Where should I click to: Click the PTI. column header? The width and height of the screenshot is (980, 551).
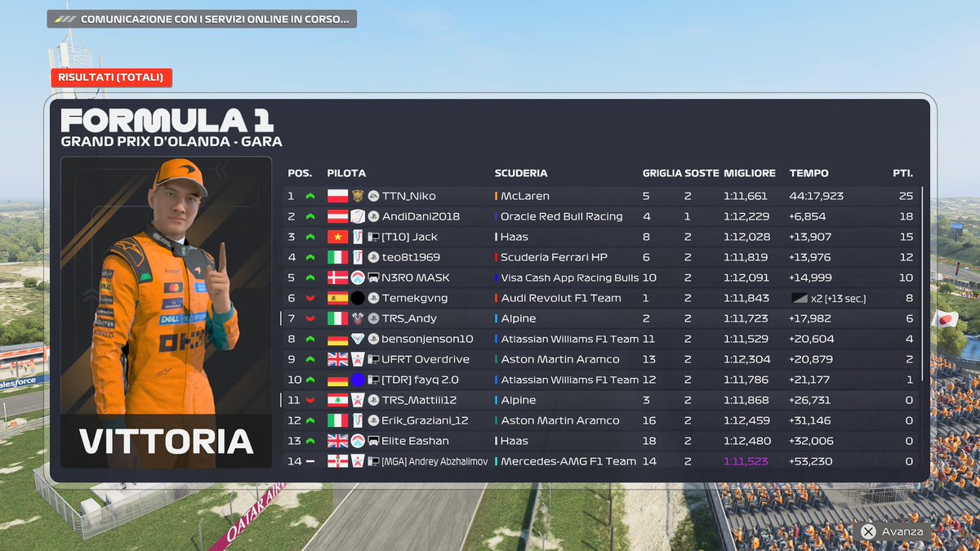tap(902, 173)
